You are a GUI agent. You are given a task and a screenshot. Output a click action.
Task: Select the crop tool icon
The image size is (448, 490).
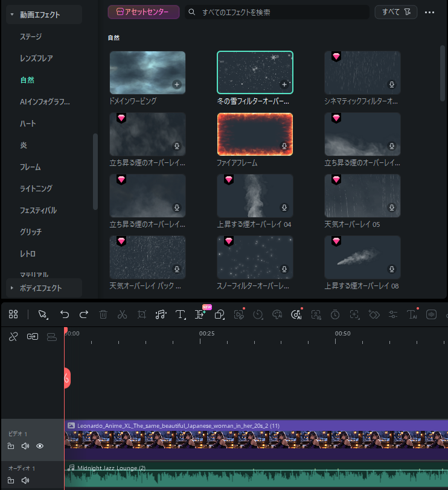tap(142, 314)
